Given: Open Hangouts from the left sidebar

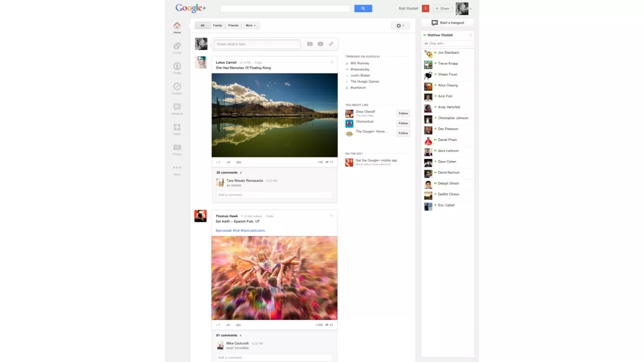Looking at the screenshot, I should pos(177,107).
